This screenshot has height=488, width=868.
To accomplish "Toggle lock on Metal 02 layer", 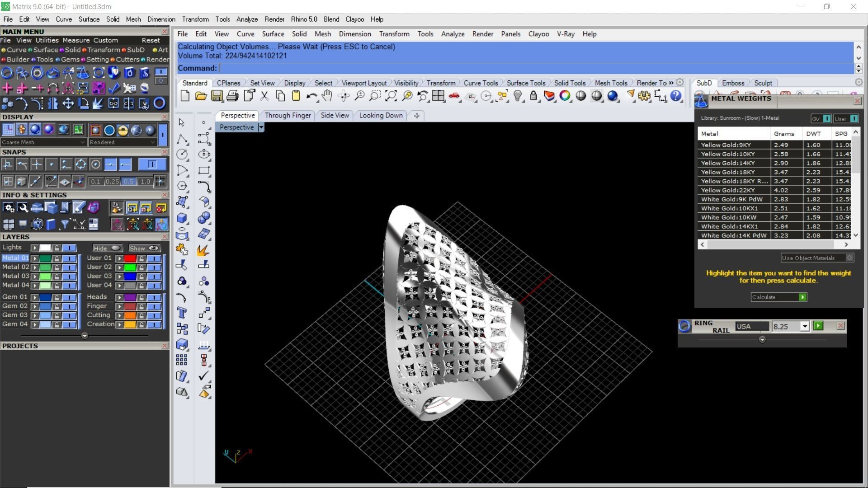I will (57, 267).
